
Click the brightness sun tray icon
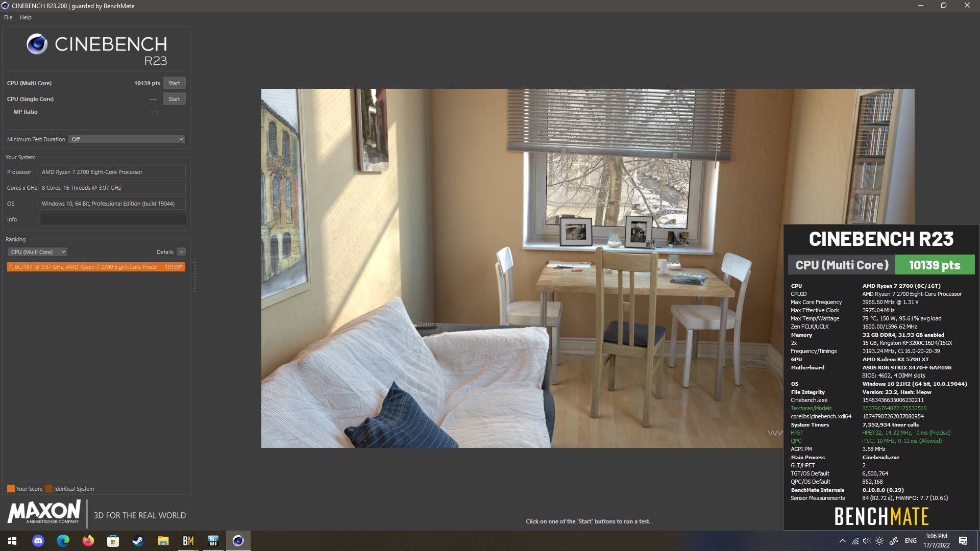tap(879, 541)
